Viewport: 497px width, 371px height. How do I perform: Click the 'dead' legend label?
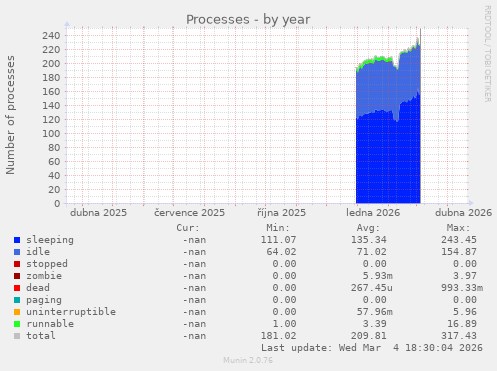[x=38, y=288]
